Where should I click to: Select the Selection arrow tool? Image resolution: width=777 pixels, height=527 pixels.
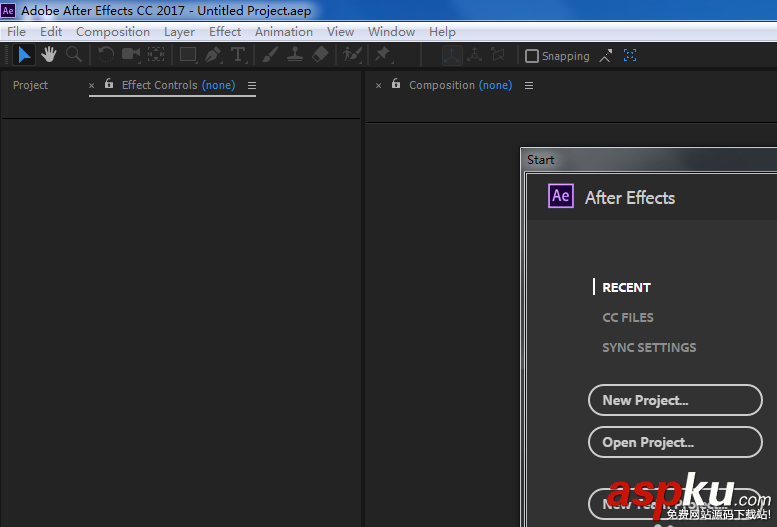[x=24, y=55]
